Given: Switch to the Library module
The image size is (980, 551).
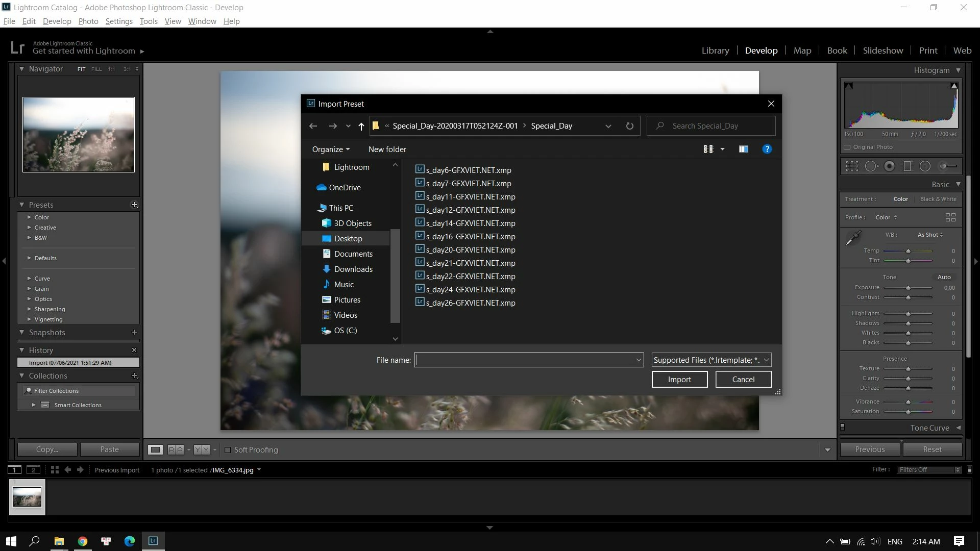Looking at the screenshot, I should coord(715,51).
